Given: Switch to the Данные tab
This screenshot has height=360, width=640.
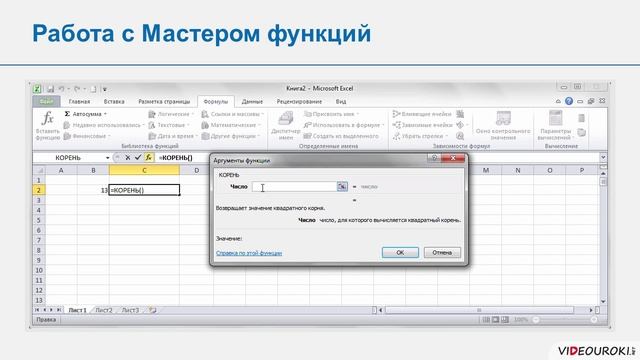Looking at the screenshot, I should [252, 101].
